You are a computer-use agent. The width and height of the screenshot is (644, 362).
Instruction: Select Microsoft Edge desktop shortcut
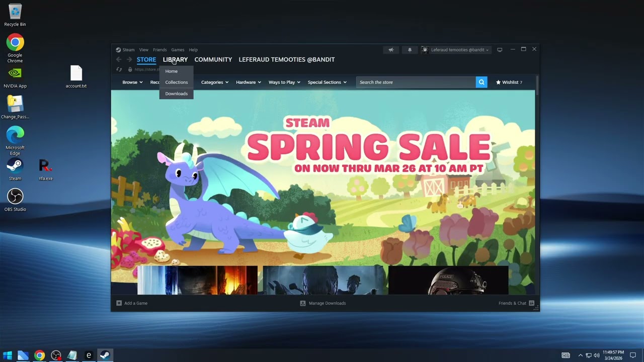(x=15, y=141)
